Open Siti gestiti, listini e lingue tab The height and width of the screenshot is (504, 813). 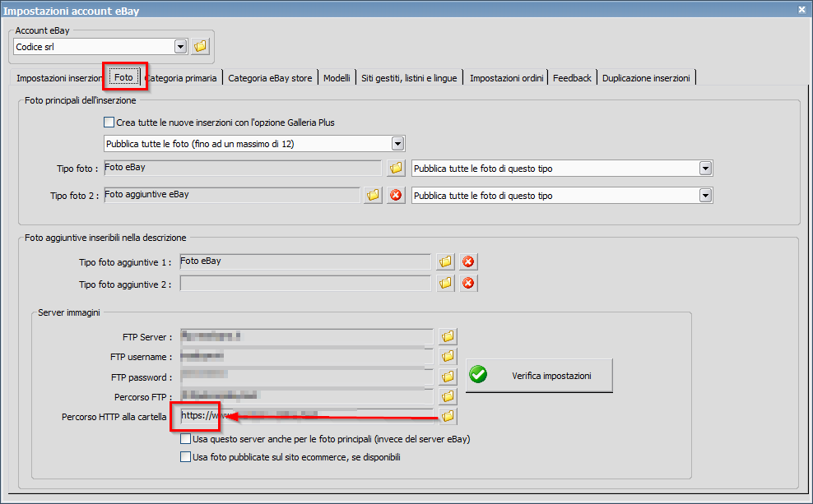pos(409,78)
